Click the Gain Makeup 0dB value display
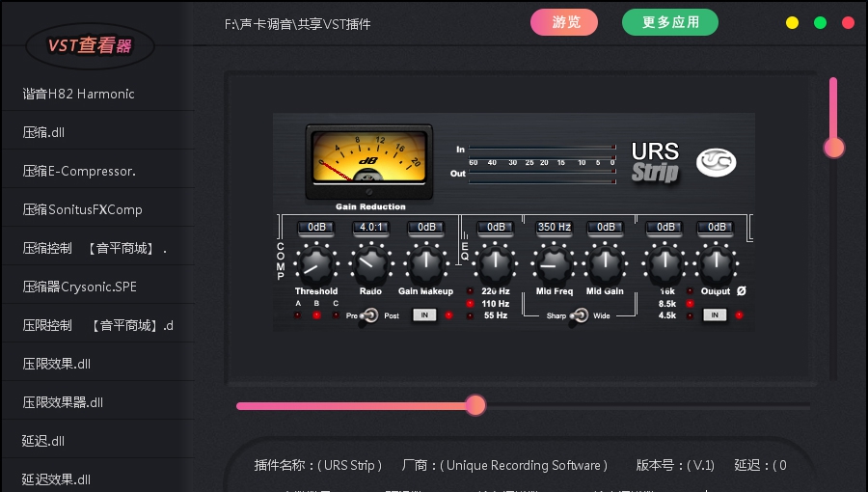Screen dimensions: 868x492 pos(426,227)
